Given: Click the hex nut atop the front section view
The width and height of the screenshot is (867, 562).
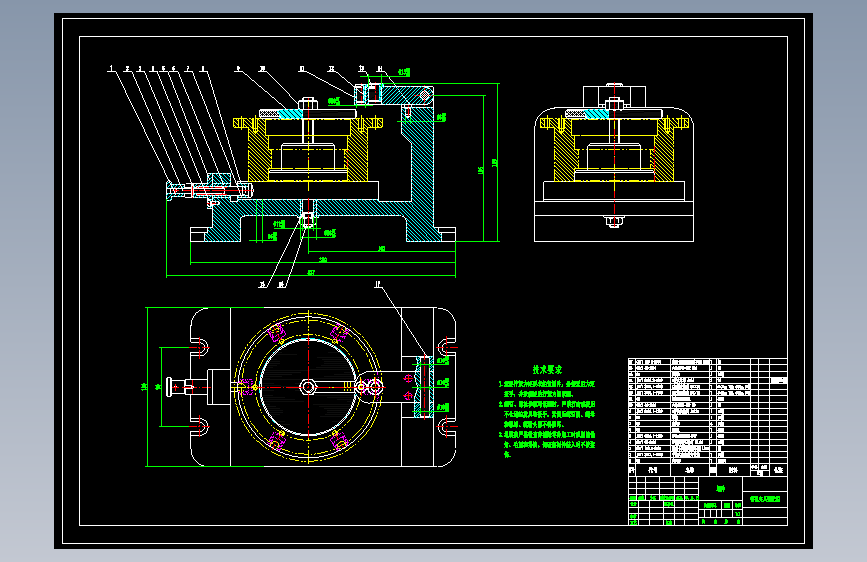Looking at the screenshot, I should coord(308,103).
